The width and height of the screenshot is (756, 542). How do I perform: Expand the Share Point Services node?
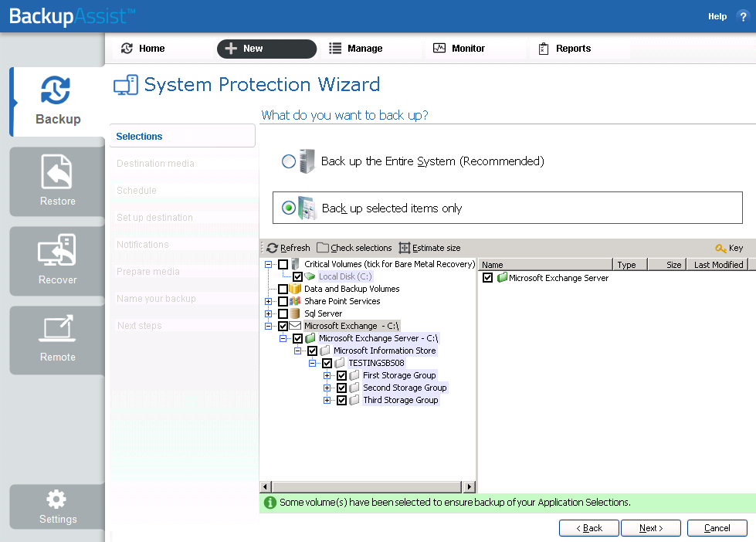tap(268, 301)
